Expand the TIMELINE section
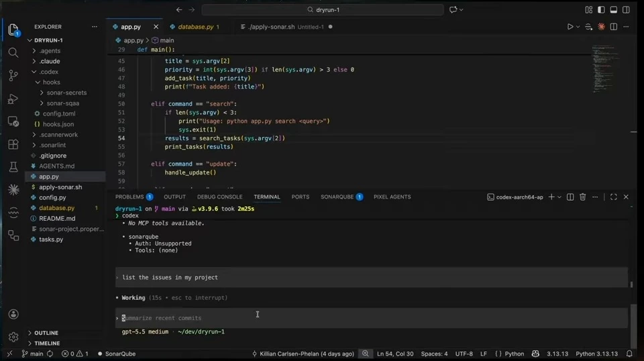Screen dimensions: 644x361 click(x=47, y=344)
